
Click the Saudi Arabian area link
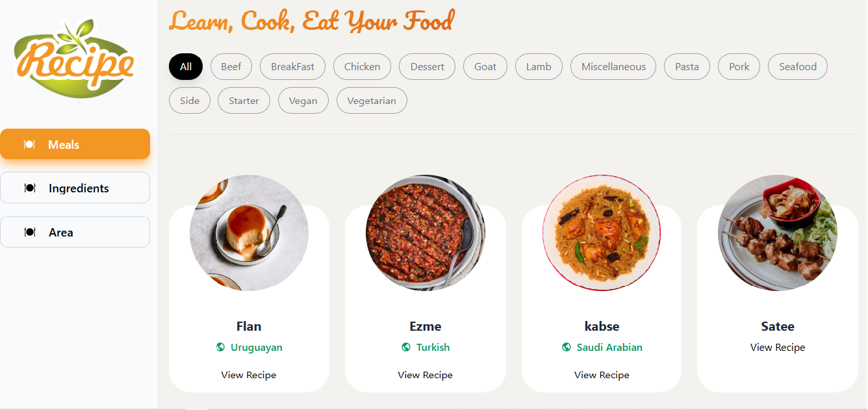(609, 347)
